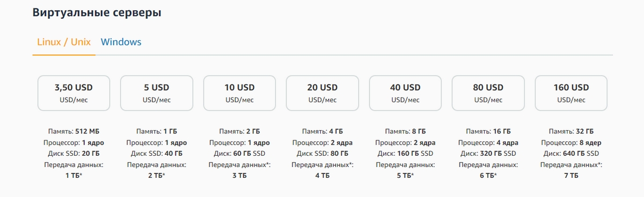Select the 40 USD plan box
Viewport: 644px width, 197px height.
coord(405,93)
